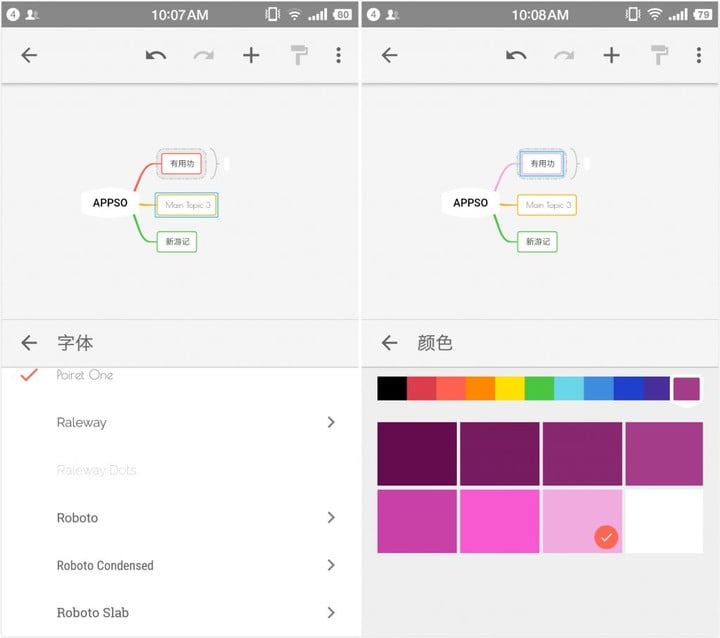The image size is (720, 638).
Task: Go back using arrow beside 字体 header
Action: tap(29, 343)
